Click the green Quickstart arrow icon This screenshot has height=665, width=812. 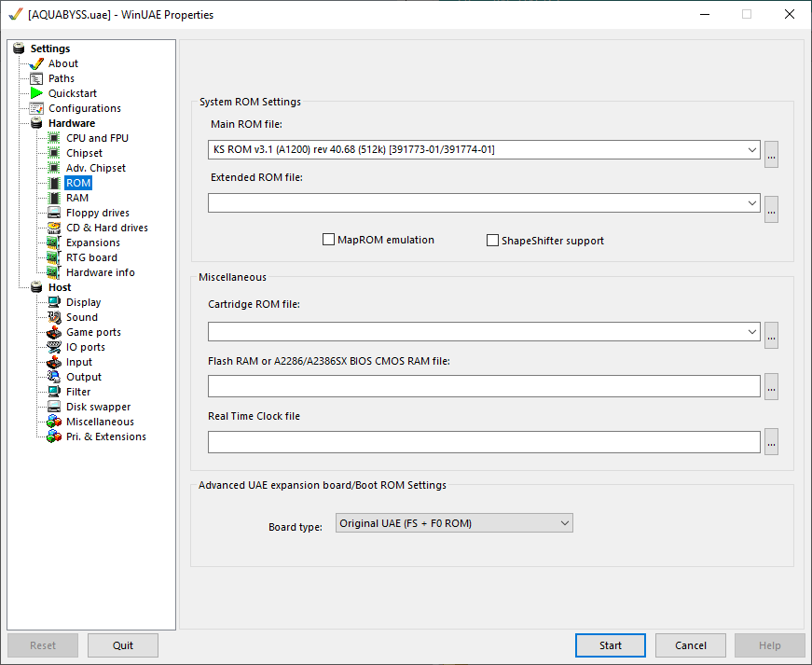[36, 93]
